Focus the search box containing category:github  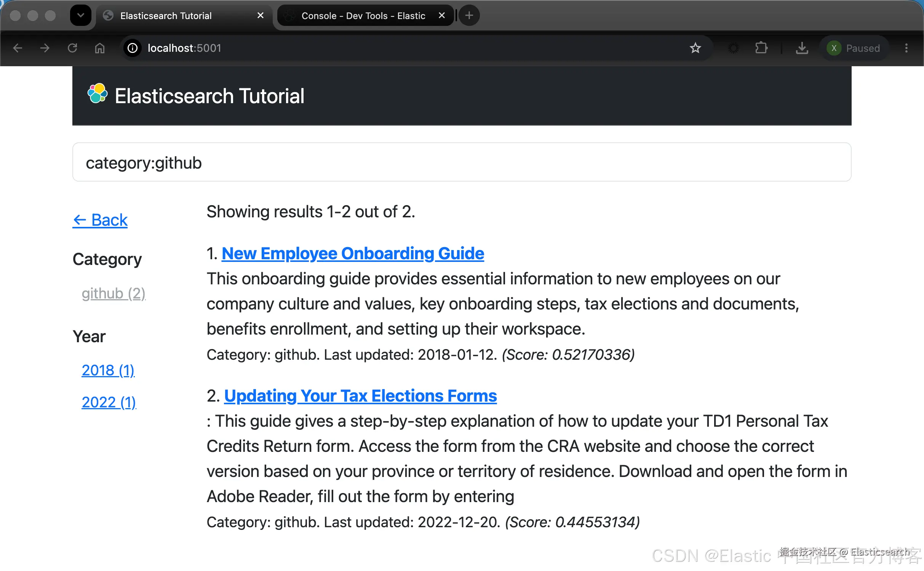[x=462, y=163]
